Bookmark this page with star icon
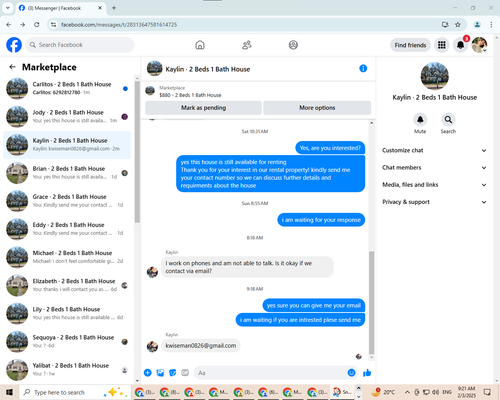 [x=458, y=24]
